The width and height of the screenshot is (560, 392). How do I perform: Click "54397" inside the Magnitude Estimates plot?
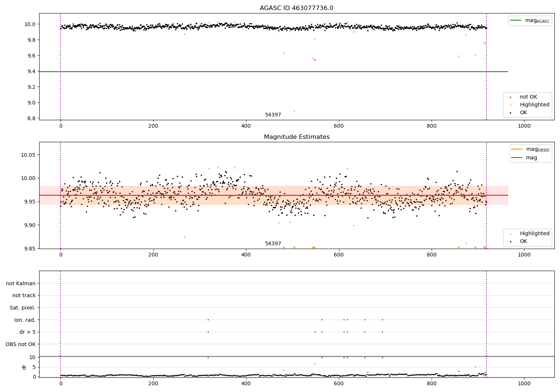[273, 244]
